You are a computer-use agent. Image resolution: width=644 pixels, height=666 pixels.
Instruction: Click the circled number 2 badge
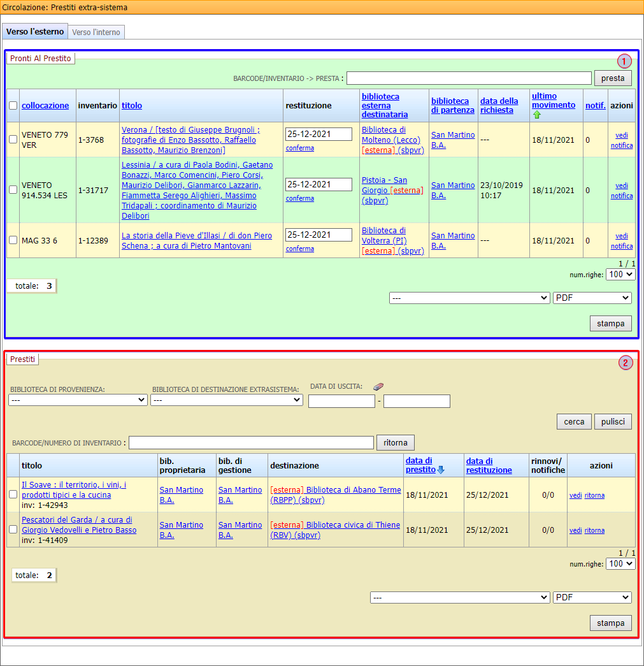(x=626, y=363)
